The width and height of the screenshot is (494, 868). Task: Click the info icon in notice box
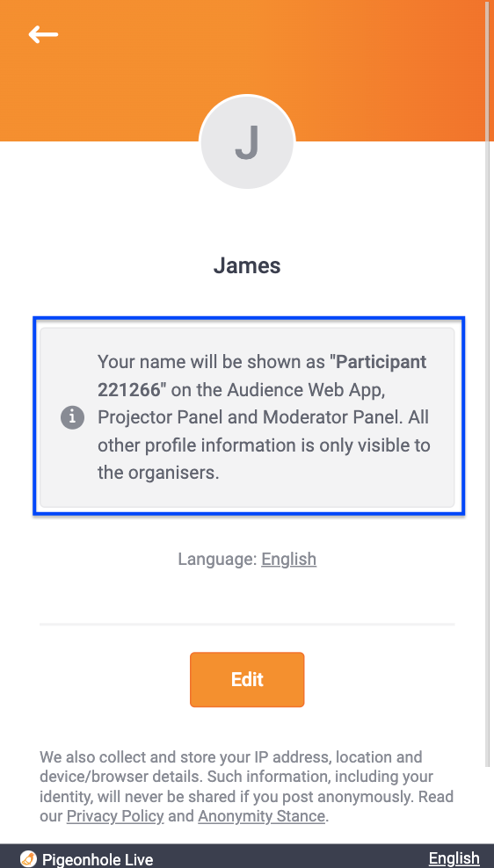(x=72, y=417)
